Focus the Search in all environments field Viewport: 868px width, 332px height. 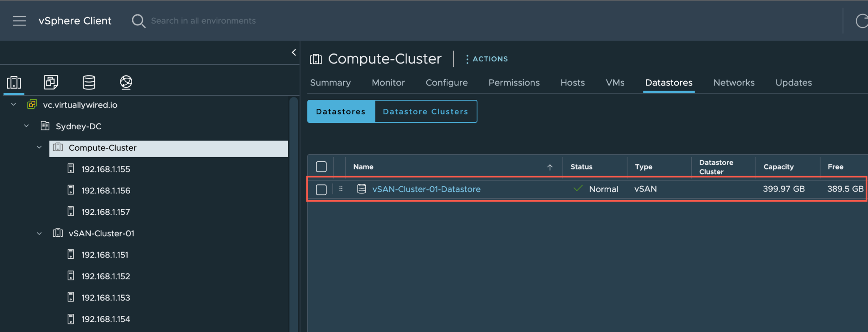[x=203, y=21]
